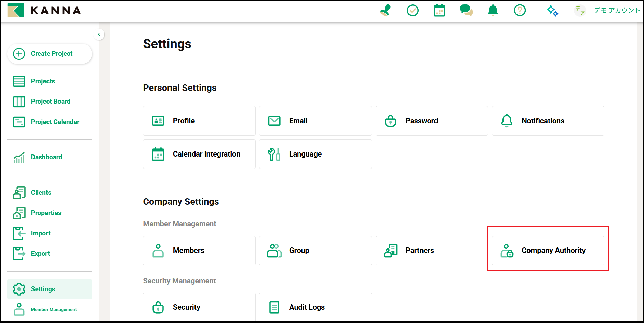The image size is (644, 323).
Task: Go to Projects in the sidebar
Action: pos(43,81)
